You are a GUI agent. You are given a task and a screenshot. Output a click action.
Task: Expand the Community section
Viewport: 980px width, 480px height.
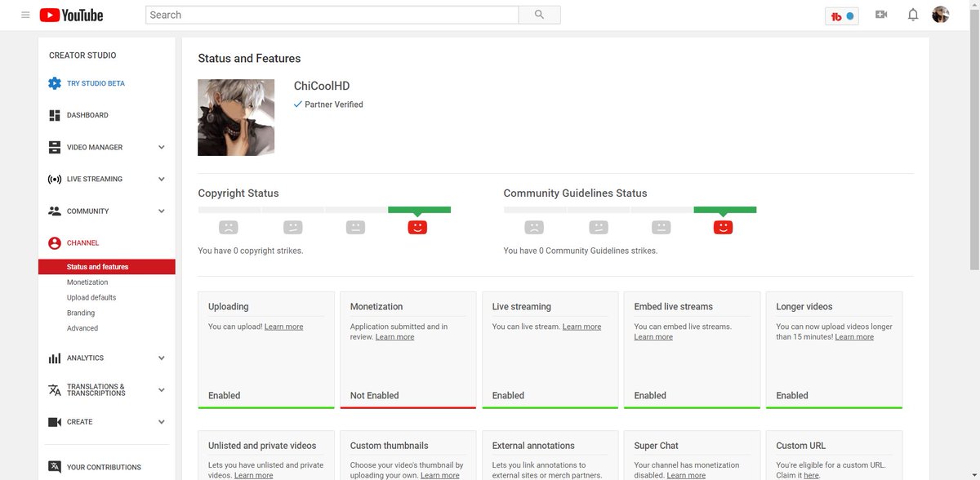(x=162, y=211)
